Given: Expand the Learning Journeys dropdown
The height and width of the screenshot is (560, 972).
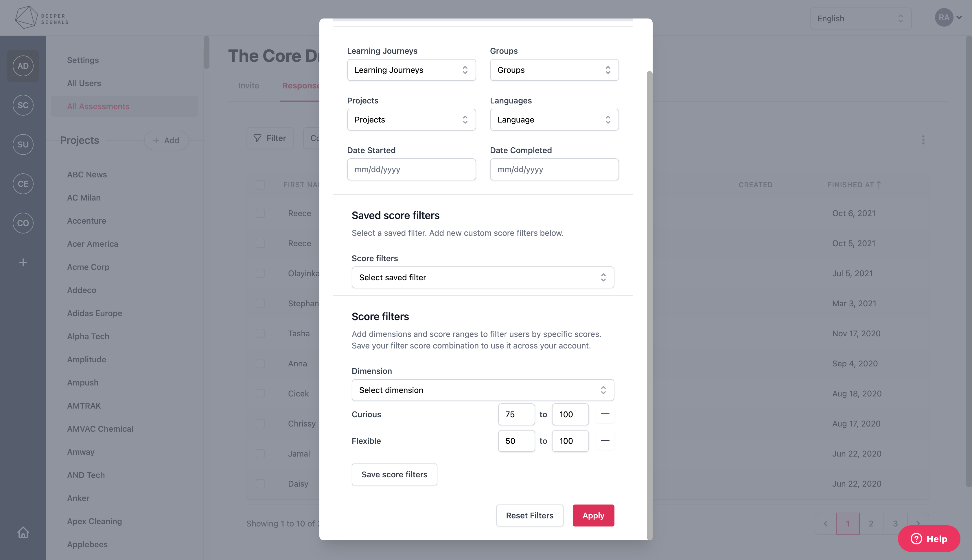Looking at the screenshot, I should 411,70.
